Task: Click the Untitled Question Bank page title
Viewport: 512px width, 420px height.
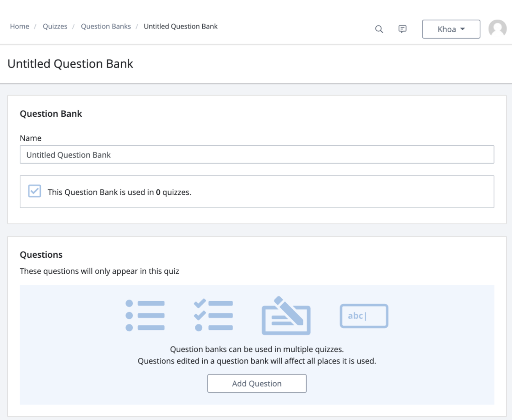Action: (x=70, y=63)
